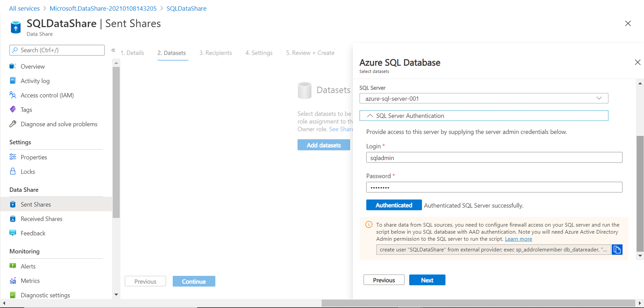Click the Received Shares icon
644x308 pixels.
(13, 219)
